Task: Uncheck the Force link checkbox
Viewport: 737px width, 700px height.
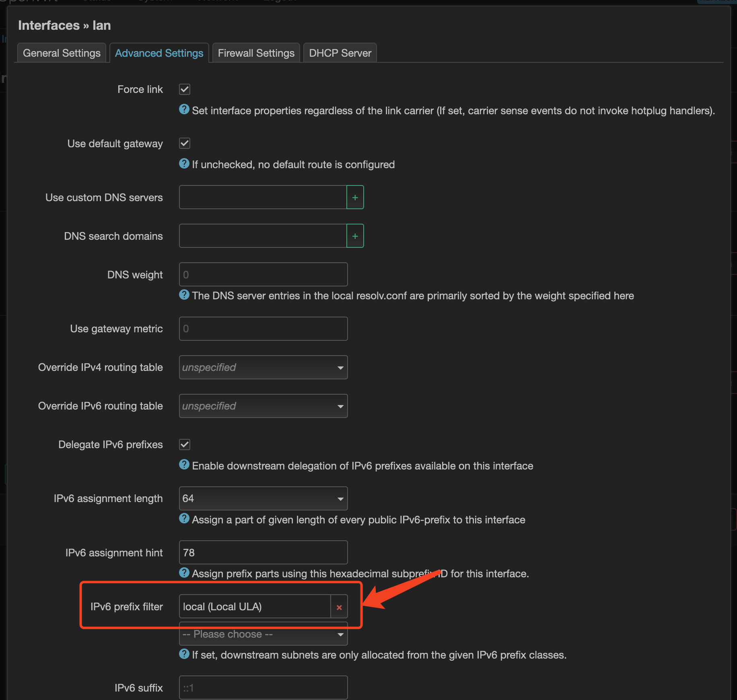Action: point(185,89)
